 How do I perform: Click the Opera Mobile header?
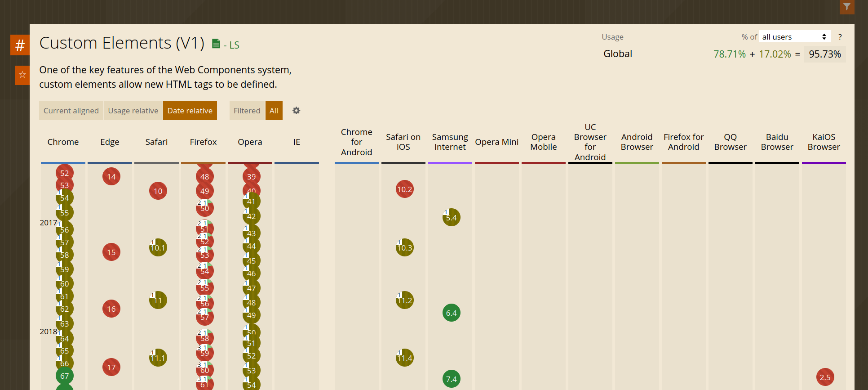pyautogui.click(x=544, y=142)
